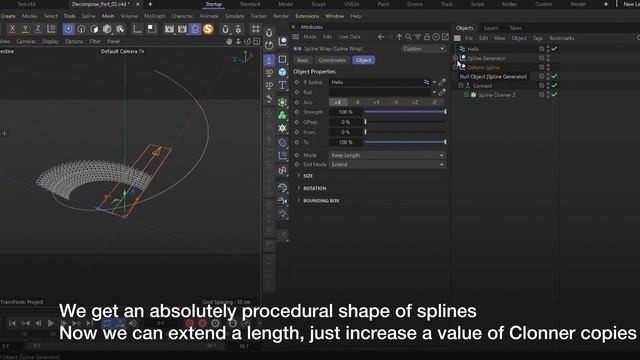Adjust the To slider
This screenshot has height=360, width=640.
(x=405, y=142)
